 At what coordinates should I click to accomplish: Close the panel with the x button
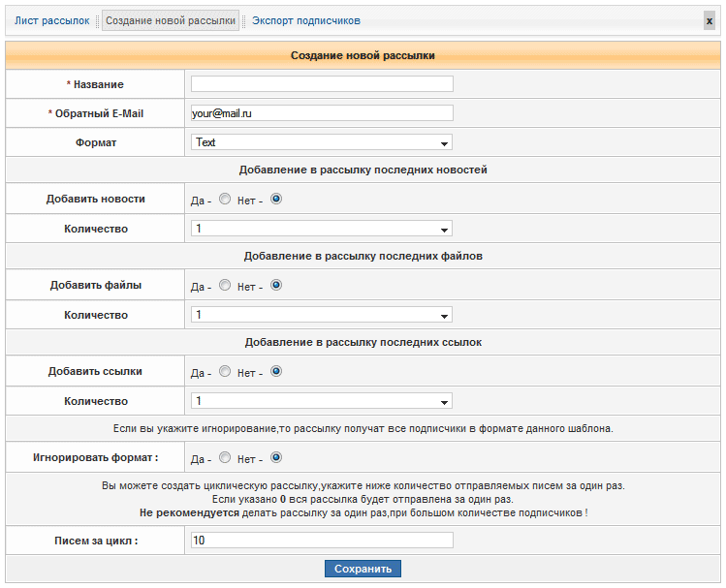click(x=710, y=20)
